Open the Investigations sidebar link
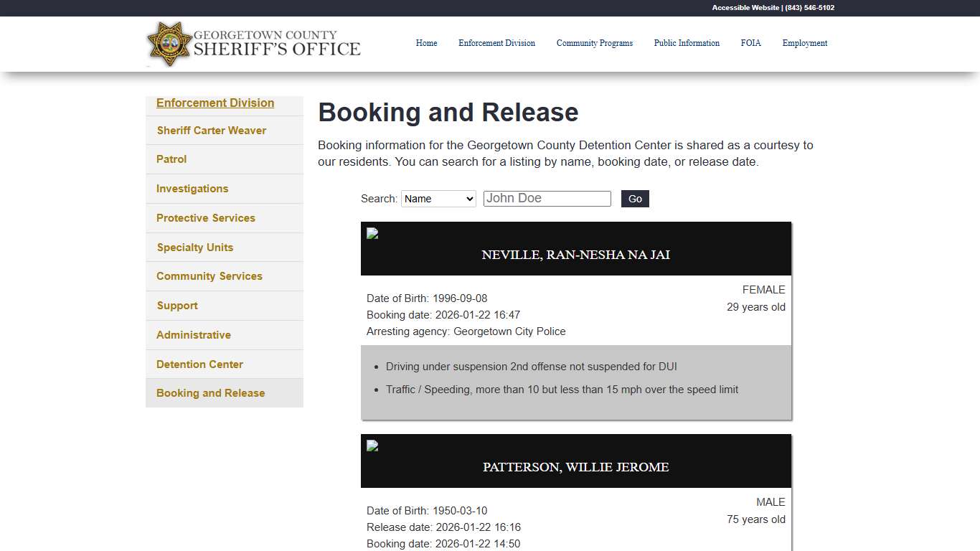This screenshot has height=551, width=980. (192, 189)
